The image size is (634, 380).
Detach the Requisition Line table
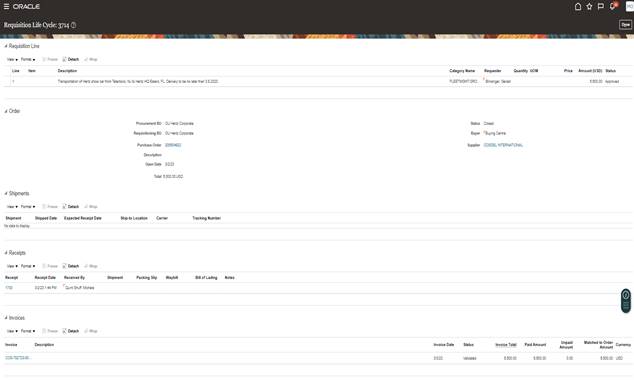pyautogui.click(x=71, y=59)
